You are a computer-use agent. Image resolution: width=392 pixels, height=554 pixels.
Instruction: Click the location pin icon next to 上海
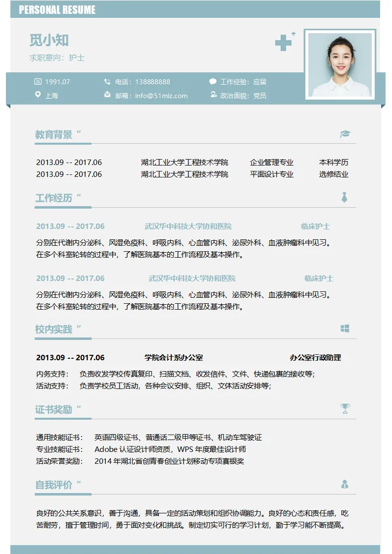tap(38, 95)
